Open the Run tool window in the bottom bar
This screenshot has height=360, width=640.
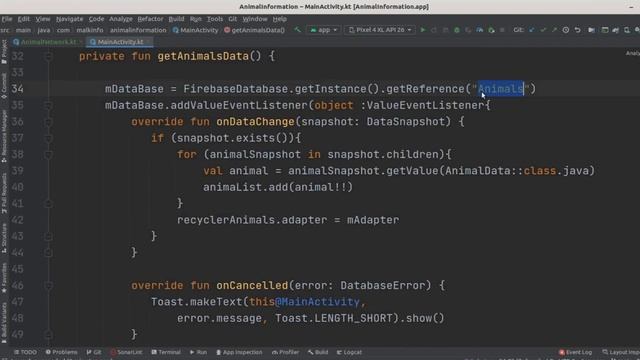pyautogui.click(x=198, y=352)
